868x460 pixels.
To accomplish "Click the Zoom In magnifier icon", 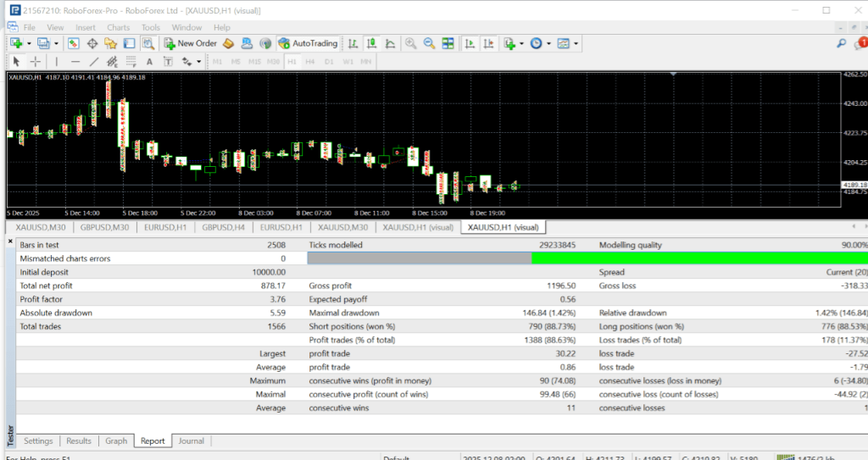I will pos(411,43).
